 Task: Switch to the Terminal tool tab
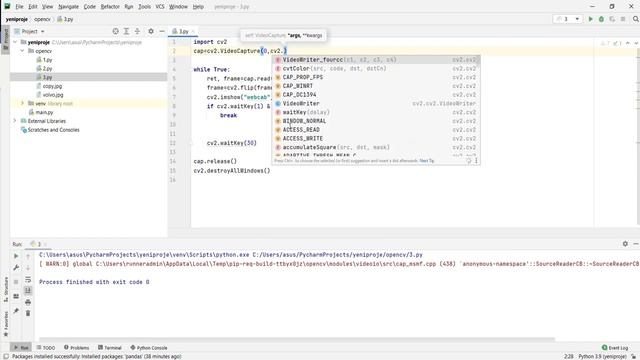[110, 347]
